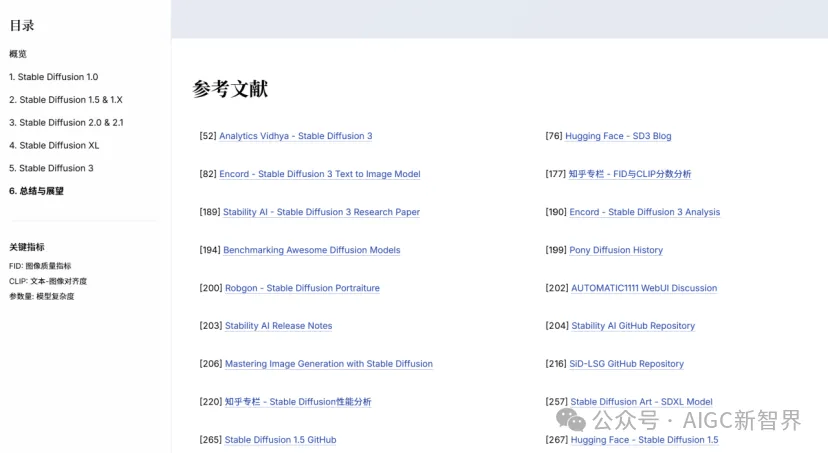Click the [204] reference number
828x453 pixels.
point(557,326)
